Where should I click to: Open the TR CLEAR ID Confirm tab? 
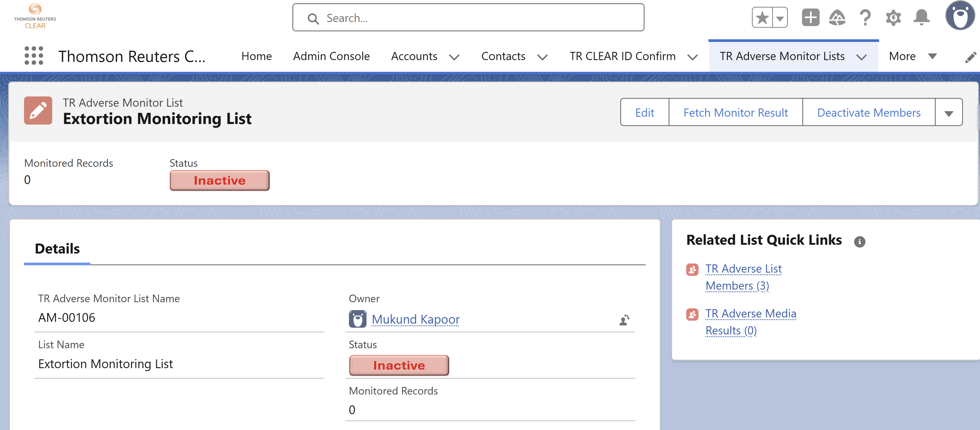point(622,56)
